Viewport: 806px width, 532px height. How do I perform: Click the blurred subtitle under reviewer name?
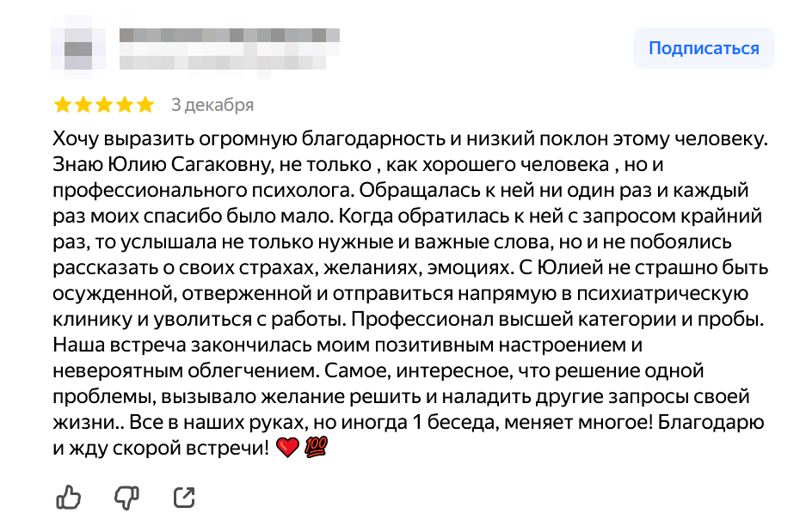(x=225, y=63)
